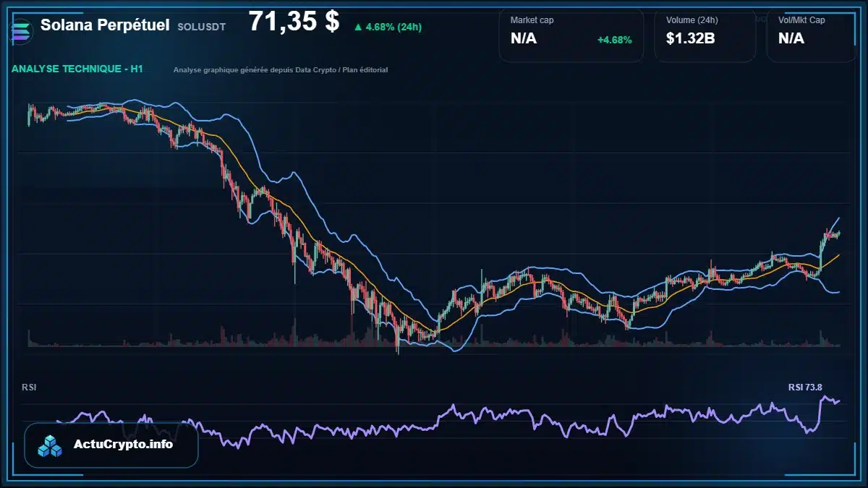The height and width of the screenshot is (488, 868).
Task: Click the RSI label left of the indicator
Action: point(29,388)
